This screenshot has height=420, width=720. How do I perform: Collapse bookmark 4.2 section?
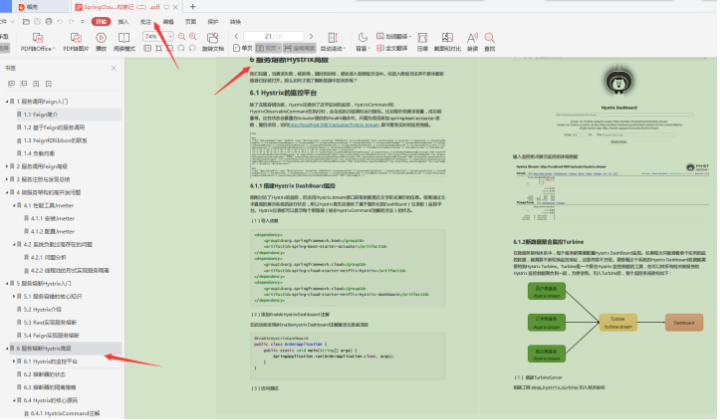pos(14,244)
